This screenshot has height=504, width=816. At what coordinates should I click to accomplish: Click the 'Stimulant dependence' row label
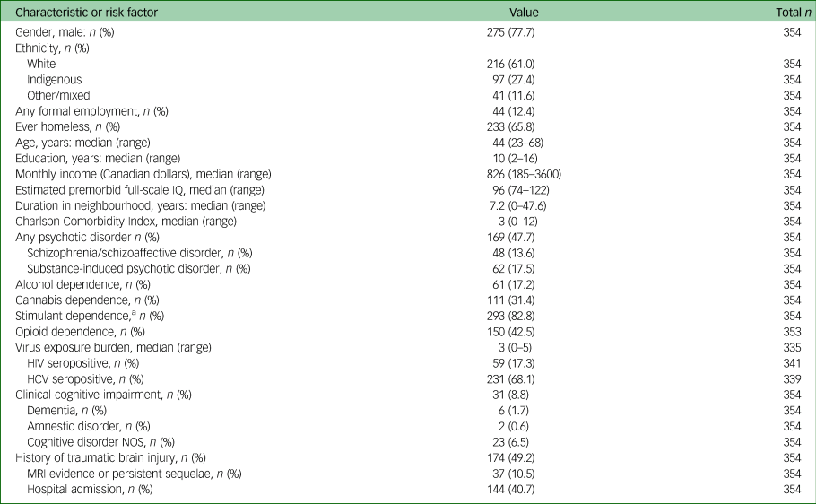click(x=89, y=314)
